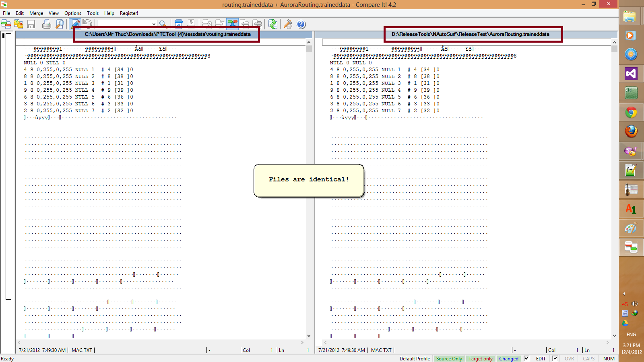
Task: Click the left pane routing.traineddata path header
Action: (x=167, y=34)
